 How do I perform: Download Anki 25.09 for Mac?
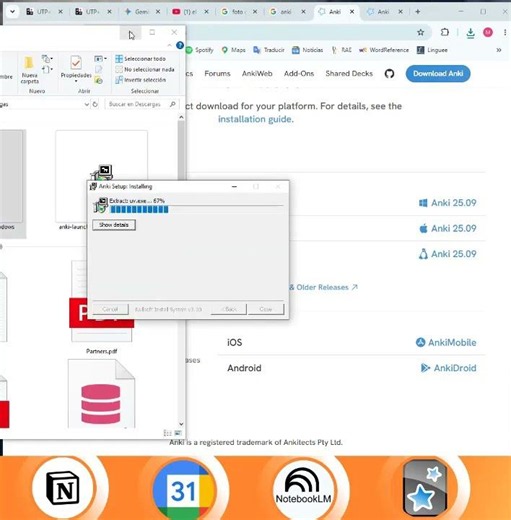[447, 229]
